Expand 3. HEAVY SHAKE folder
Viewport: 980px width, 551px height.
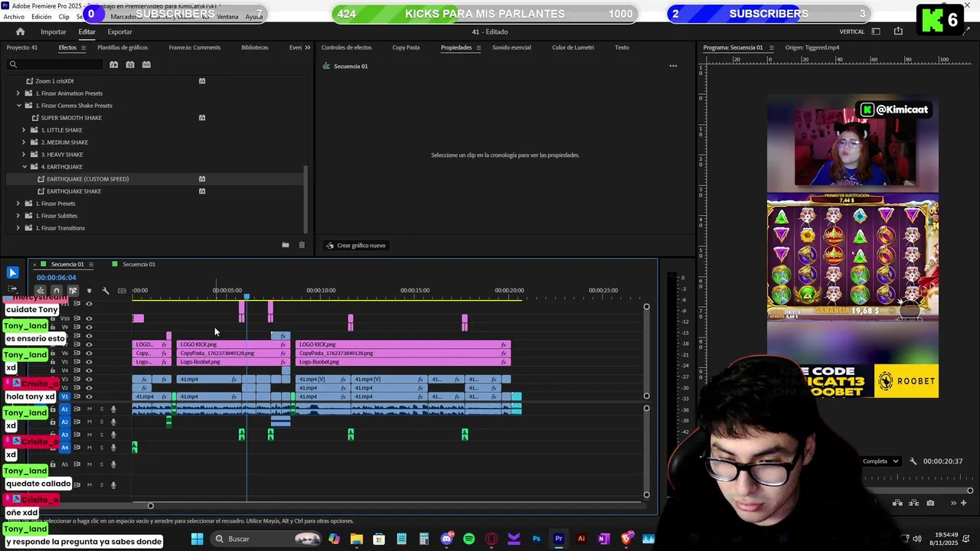[24, 155]
